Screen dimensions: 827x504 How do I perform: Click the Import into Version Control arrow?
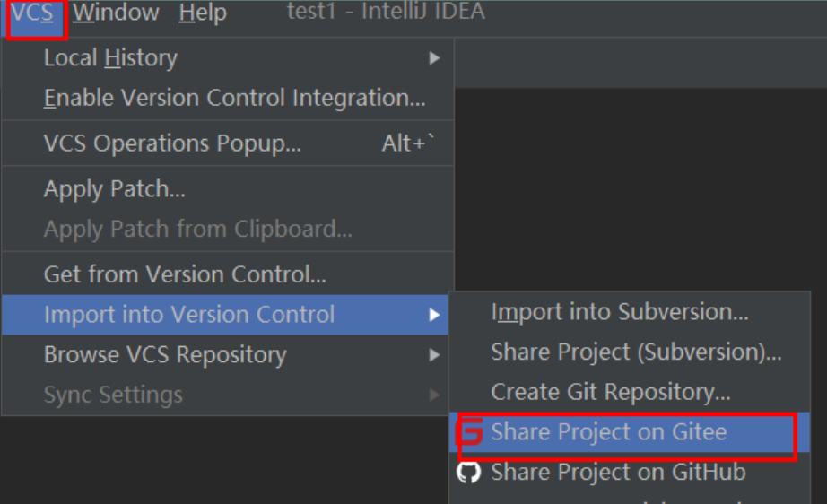tap(434, 315)
